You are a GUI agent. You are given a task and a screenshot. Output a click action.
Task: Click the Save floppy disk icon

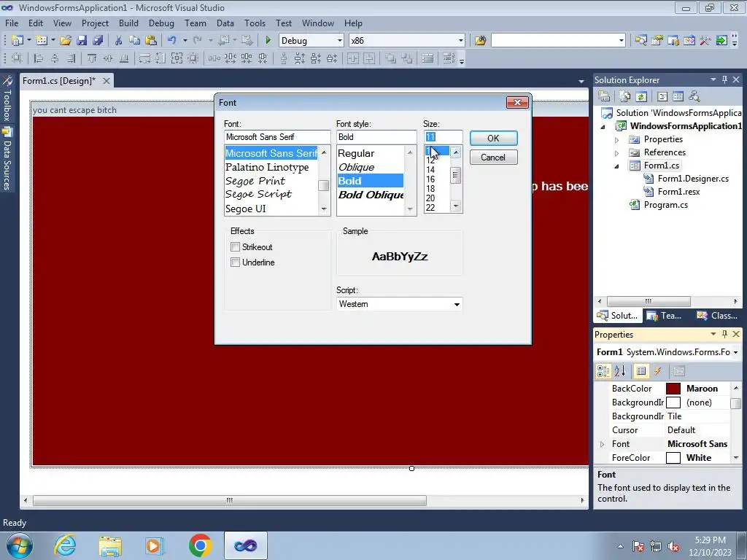tap(82, 41)
